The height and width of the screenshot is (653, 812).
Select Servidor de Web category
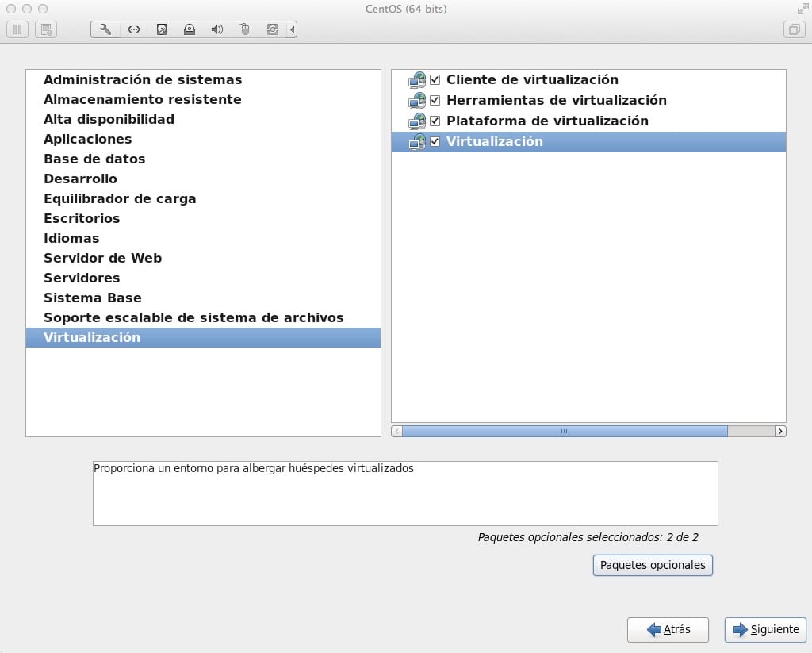102,258
